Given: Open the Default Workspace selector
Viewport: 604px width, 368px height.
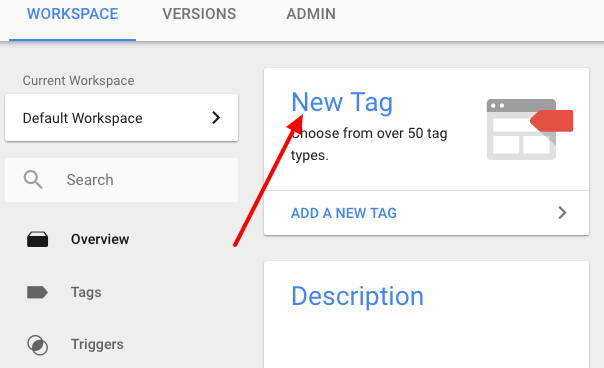Looking at the screenshot, I should [x=121, y=118].
